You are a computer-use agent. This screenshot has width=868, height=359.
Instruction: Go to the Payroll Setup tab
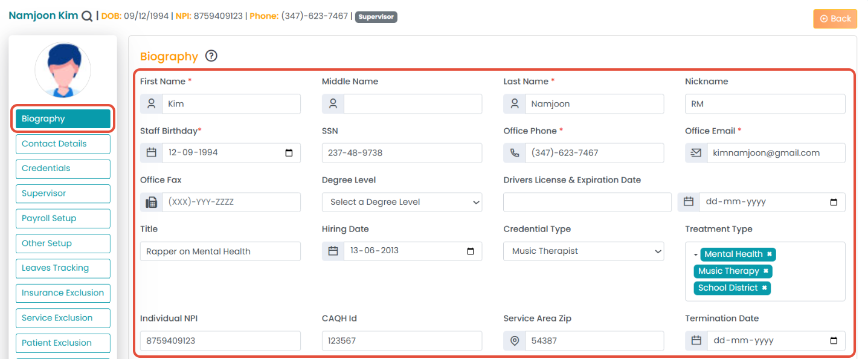[63, 218]
